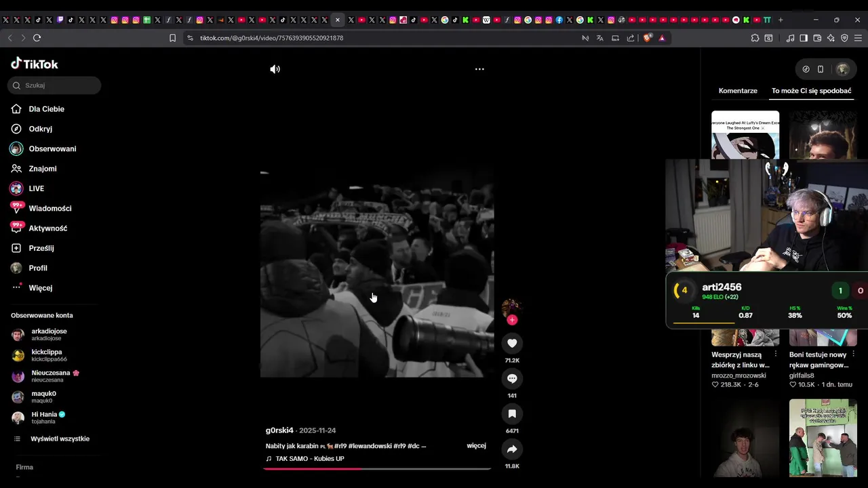Open the Leo AI sparkle icon
The height and width of the screenshot is (488, 868).
pos(831,38)
